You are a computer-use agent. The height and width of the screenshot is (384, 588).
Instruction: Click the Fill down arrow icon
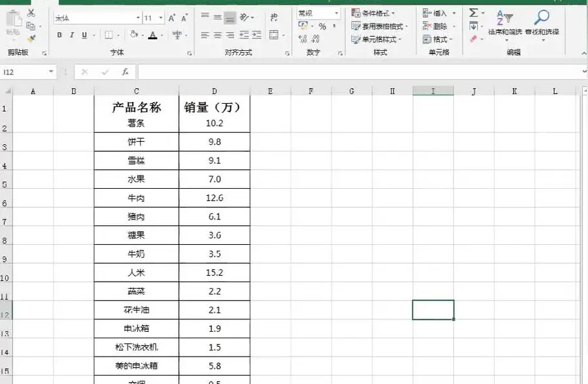coord(473,26)
